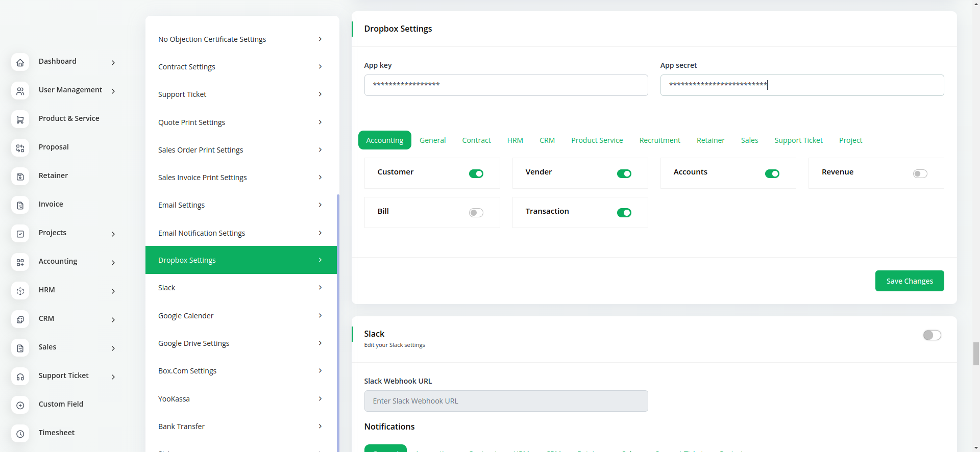Click the Invoice document icon

coord(20,205)
